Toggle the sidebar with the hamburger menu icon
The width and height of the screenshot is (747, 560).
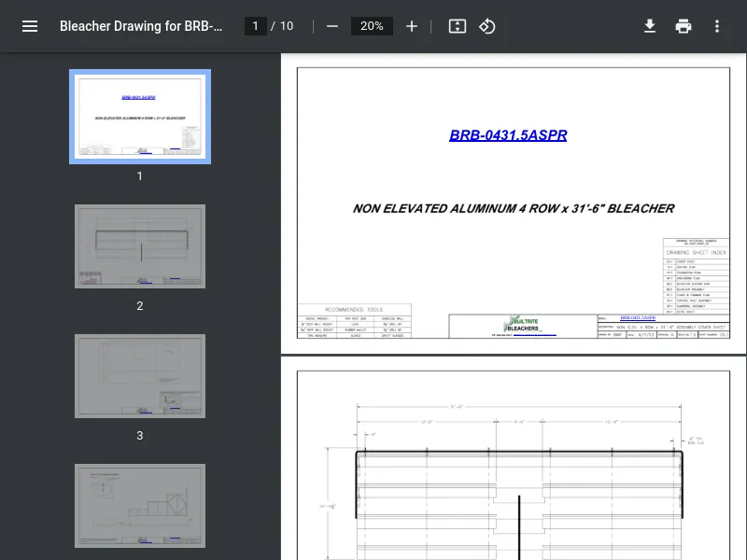[x=30, y=26]
